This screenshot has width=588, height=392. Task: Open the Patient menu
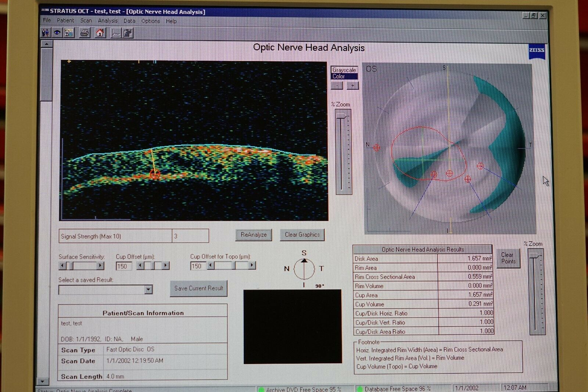tap(65, 20)
